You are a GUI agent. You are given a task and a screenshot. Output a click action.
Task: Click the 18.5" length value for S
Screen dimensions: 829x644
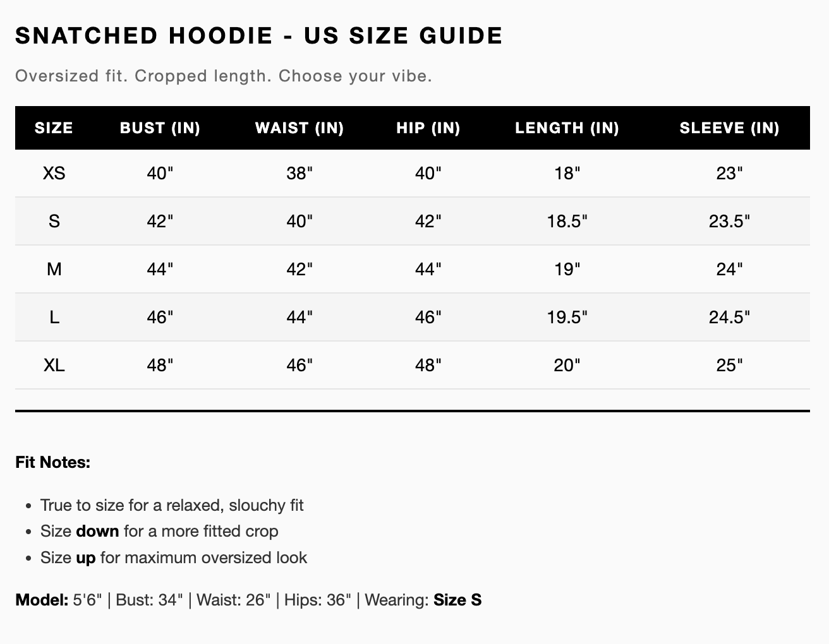point(567,221)
